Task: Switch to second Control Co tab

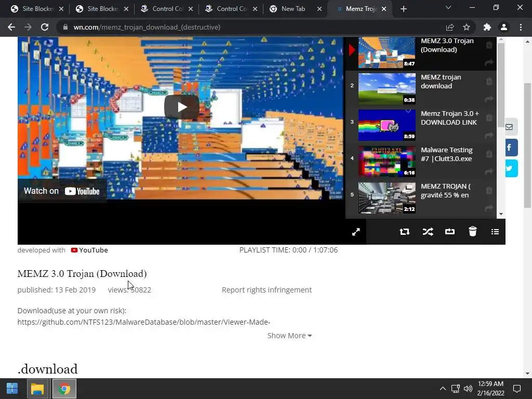Action: tap(231, 9)
